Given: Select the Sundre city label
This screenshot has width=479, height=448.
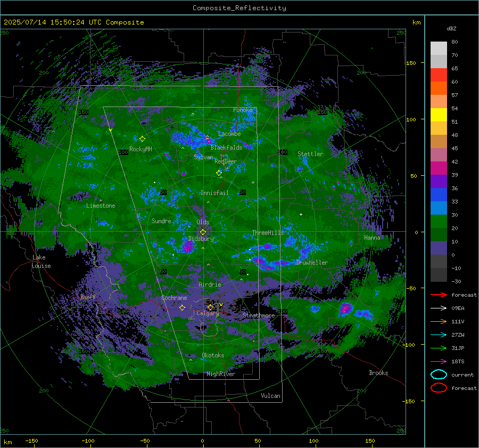Looking at the screenshot, I should pyautogui.click(x=161, y=221).
